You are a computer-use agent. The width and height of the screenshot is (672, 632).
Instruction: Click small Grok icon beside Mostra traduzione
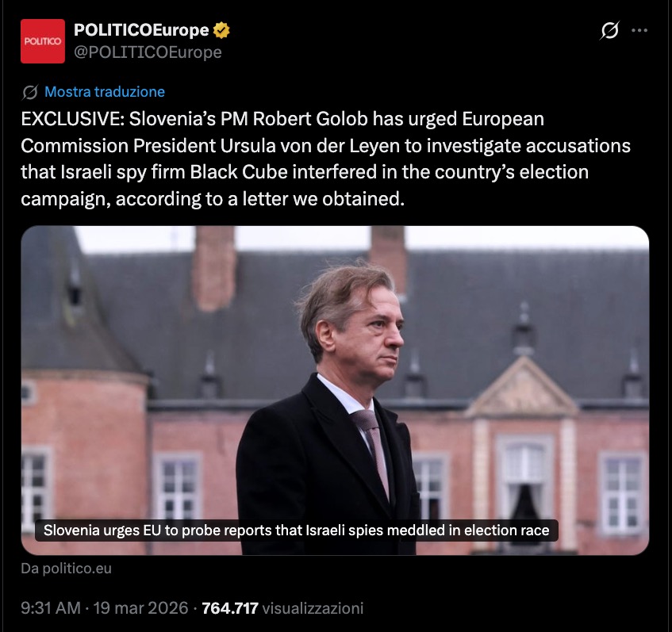29,92
